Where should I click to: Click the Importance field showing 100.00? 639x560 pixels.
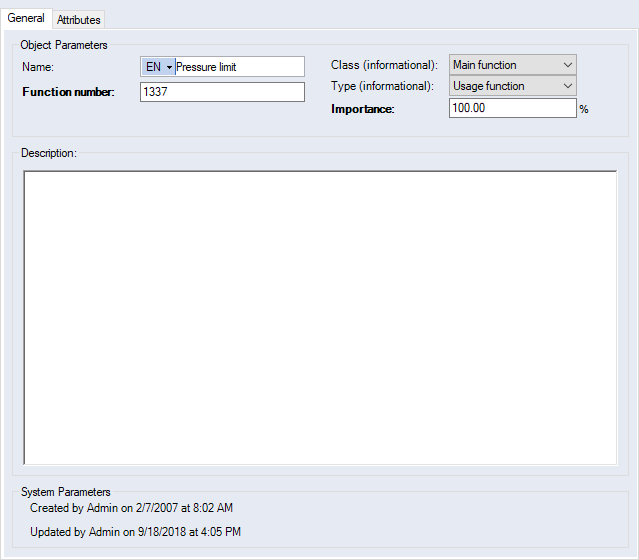pyautogui.click(x=512, y=108)
